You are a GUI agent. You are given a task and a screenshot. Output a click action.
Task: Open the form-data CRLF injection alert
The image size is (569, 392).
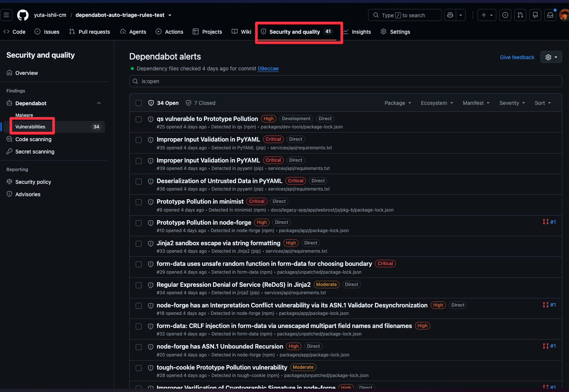coord(284,326)
